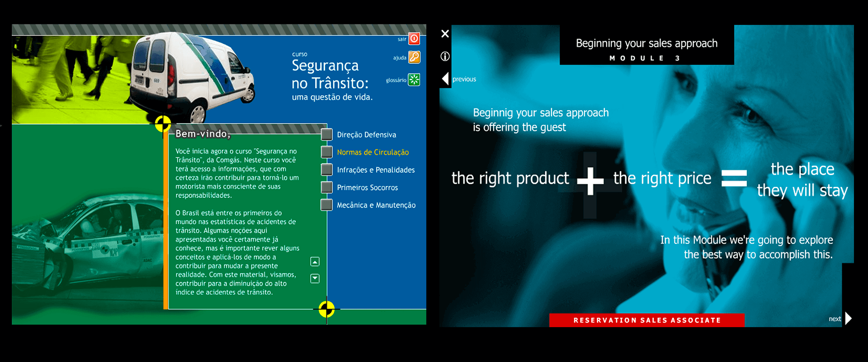Click the sair text label

click(x=402, y=39)
